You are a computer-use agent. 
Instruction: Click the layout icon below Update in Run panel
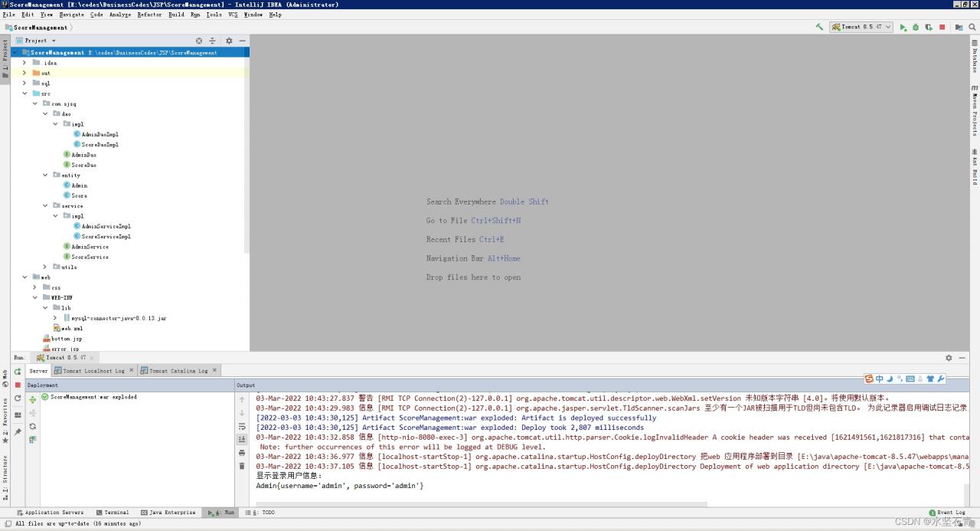(x=18, y=415)
